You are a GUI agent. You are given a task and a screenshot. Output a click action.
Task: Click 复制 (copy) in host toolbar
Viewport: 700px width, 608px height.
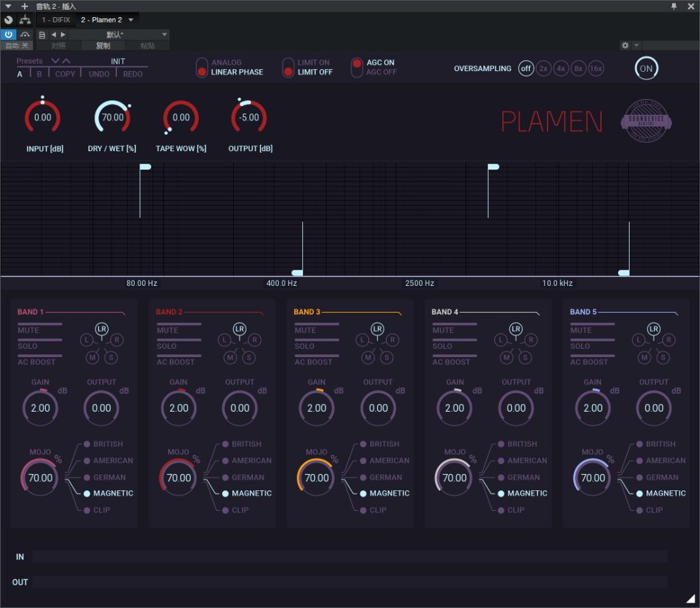click(103, 46)
